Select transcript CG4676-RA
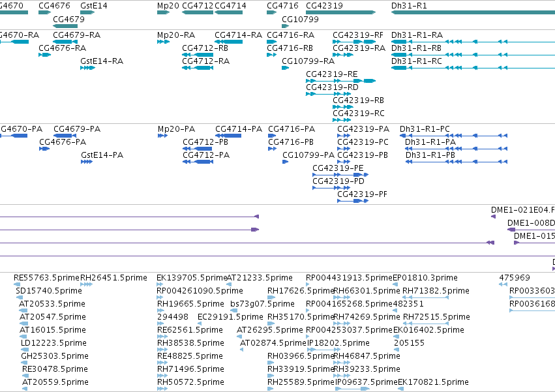This screenshot has width=555, height=392. (x=44, y=55)
